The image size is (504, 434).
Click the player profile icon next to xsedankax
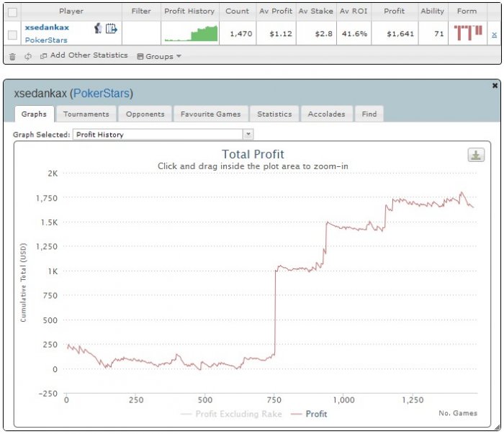tap(98, 29)
